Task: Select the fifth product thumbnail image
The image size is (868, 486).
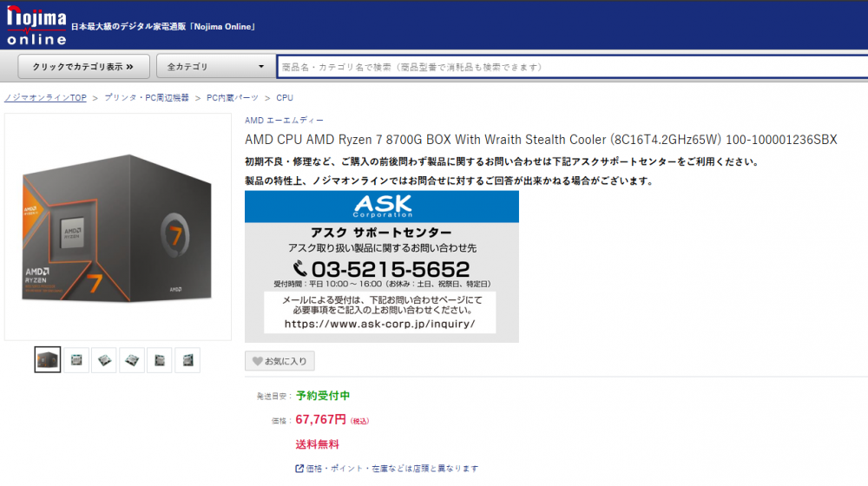Action: pos(160,360)
